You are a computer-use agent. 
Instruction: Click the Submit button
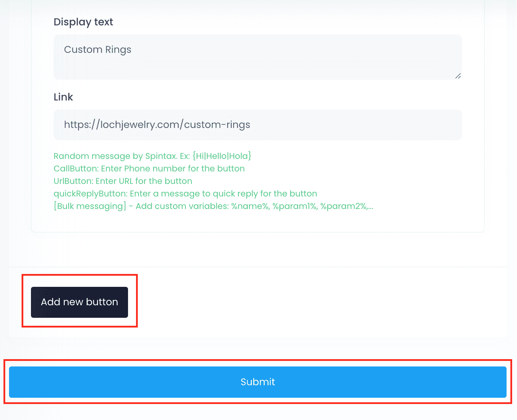[x=257, y=382]
